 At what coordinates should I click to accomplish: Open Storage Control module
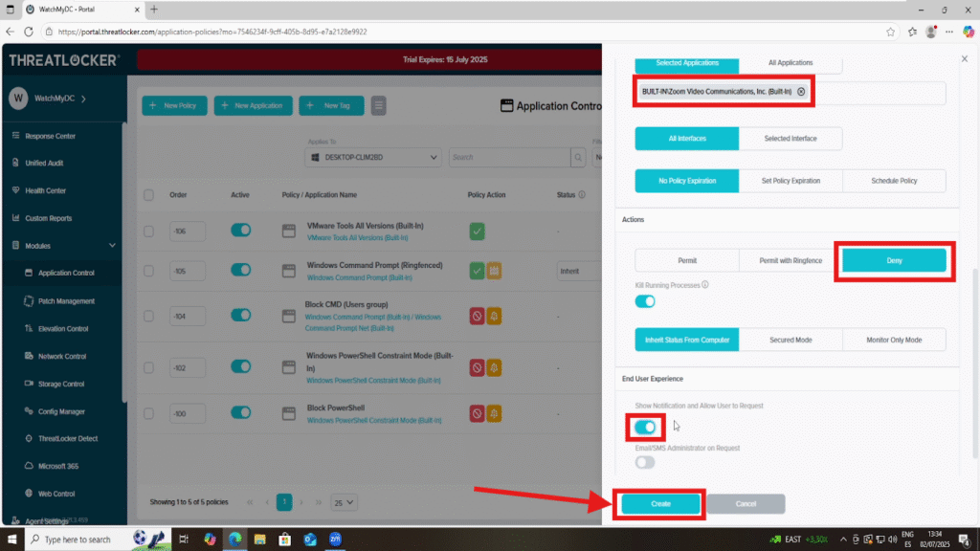60,385
